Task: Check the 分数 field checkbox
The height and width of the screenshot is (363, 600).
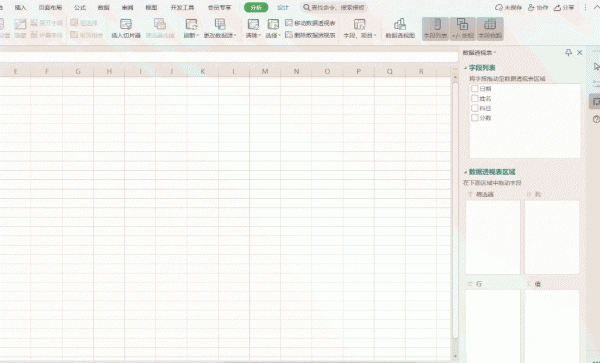Action: pyautogui.click(x=475, y=117)
